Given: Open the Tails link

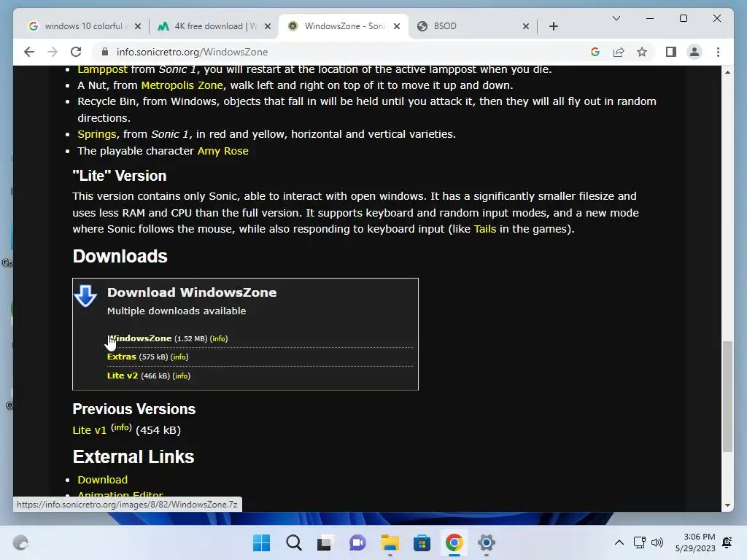Looking at the screenshot, I should pyautogui.click(x=485, y=229).
